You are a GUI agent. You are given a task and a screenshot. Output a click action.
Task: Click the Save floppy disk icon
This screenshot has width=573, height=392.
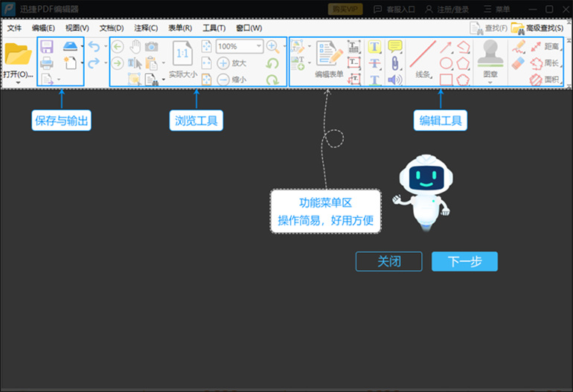(x=47, y=47)
